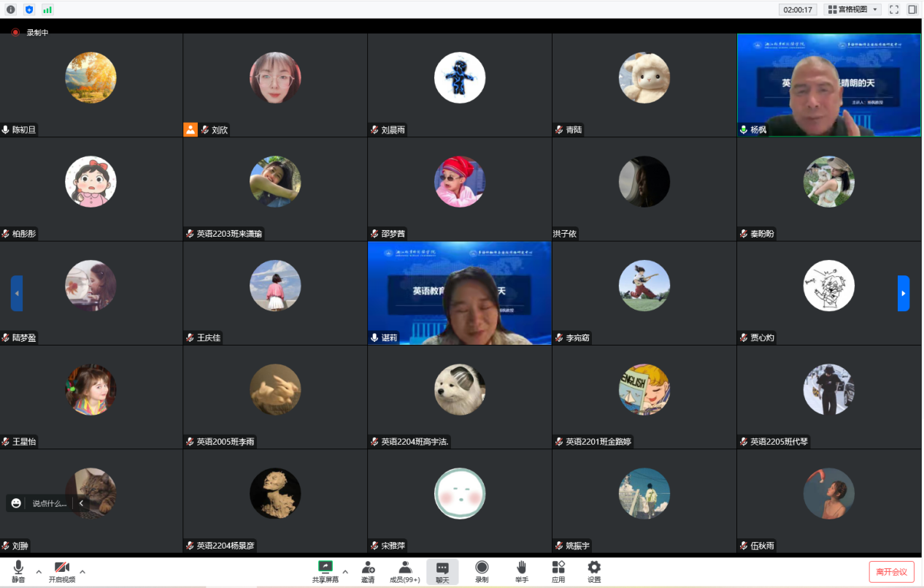The height and width of the screenshot is (588, 924).
Task: Expand audio options arrow beside 静音
Action: 39,571
